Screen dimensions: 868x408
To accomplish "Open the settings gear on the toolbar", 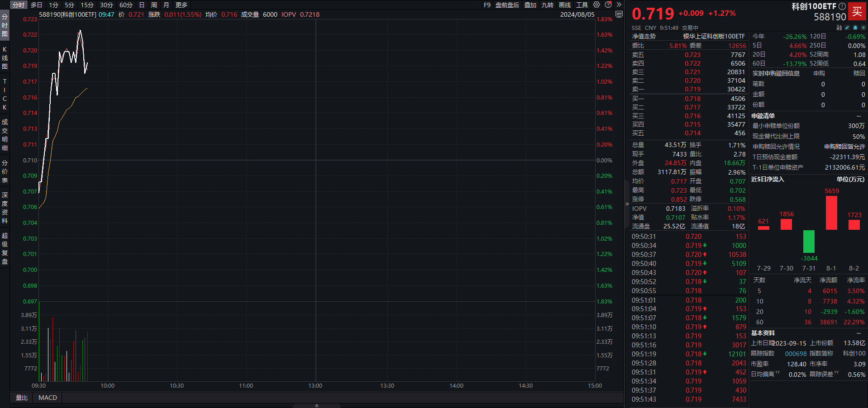I will (x=596, y=5).
